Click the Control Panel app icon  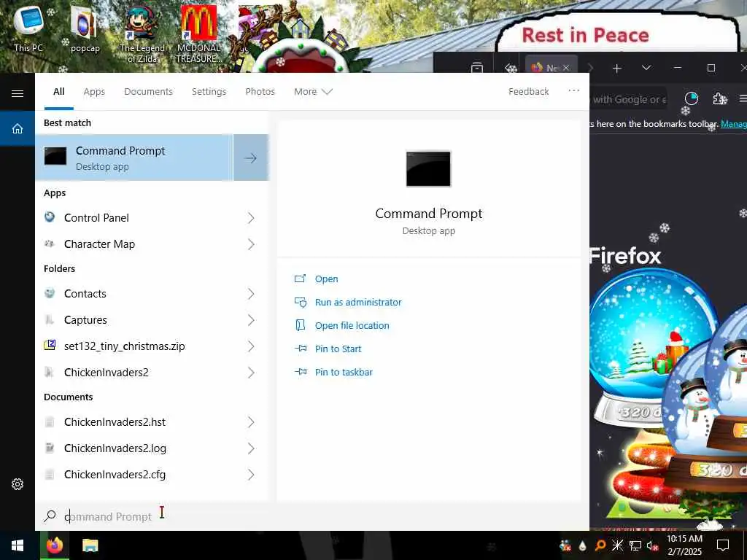tap(50, 217)
